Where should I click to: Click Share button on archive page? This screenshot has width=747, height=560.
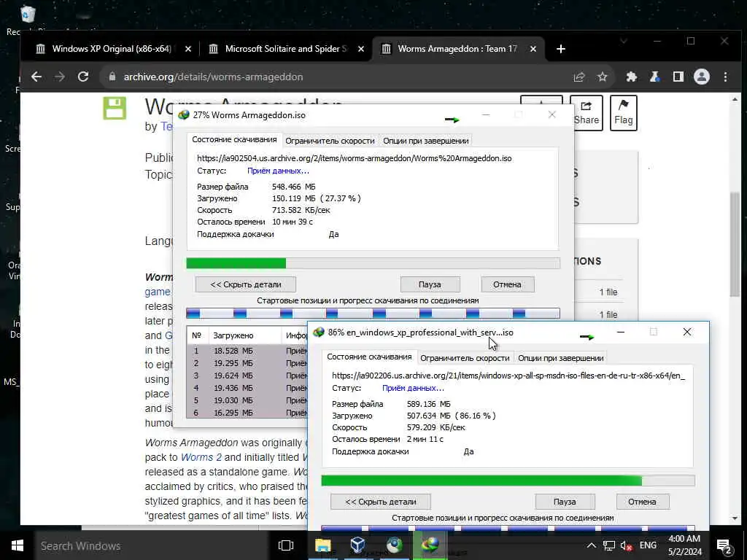[586, 113]
